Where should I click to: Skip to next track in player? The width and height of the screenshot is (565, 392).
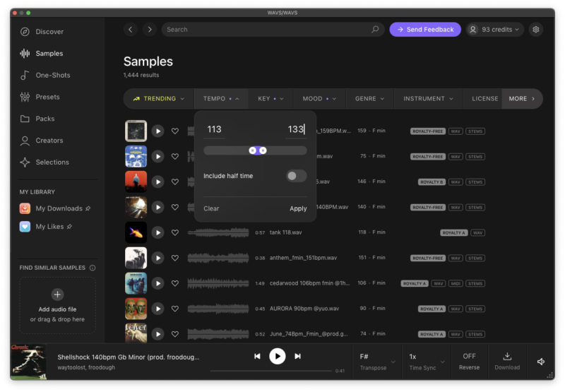[297, 357]
